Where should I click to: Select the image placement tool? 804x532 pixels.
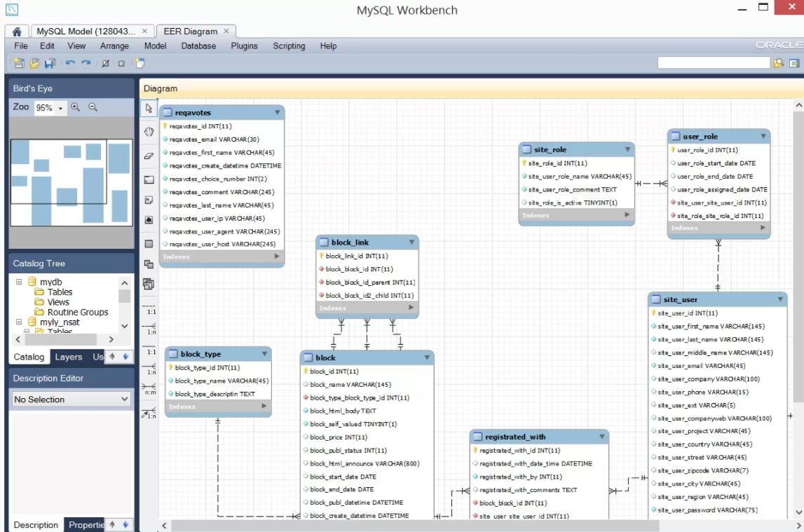[149, 220]
